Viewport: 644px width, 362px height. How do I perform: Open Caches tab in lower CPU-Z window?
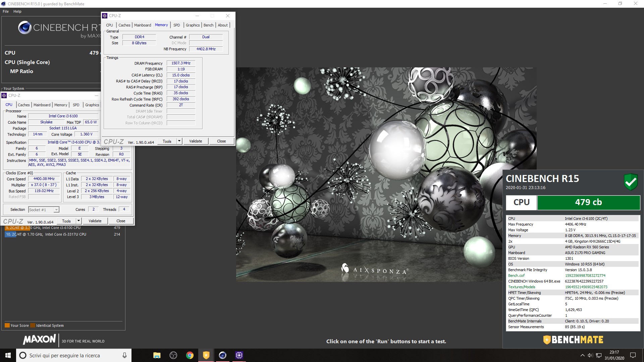click(x=24, y=105)
